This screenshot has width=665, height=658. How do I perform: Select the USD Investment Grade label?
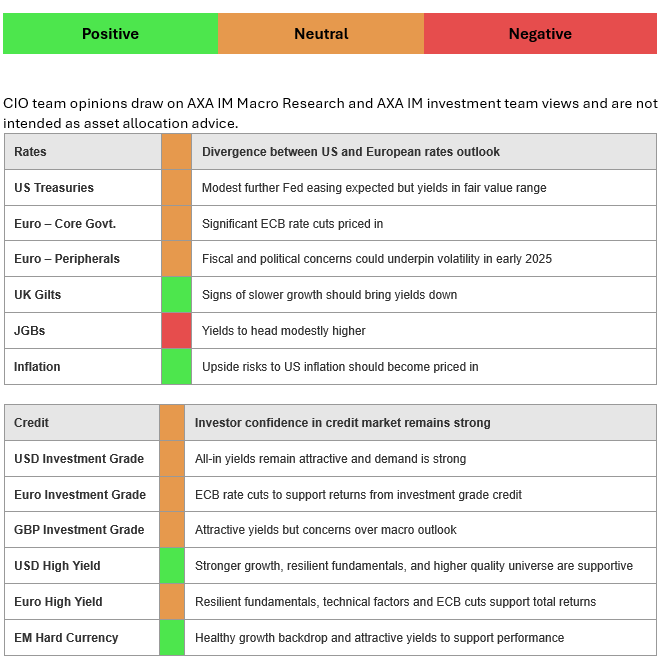coord(79,459)
